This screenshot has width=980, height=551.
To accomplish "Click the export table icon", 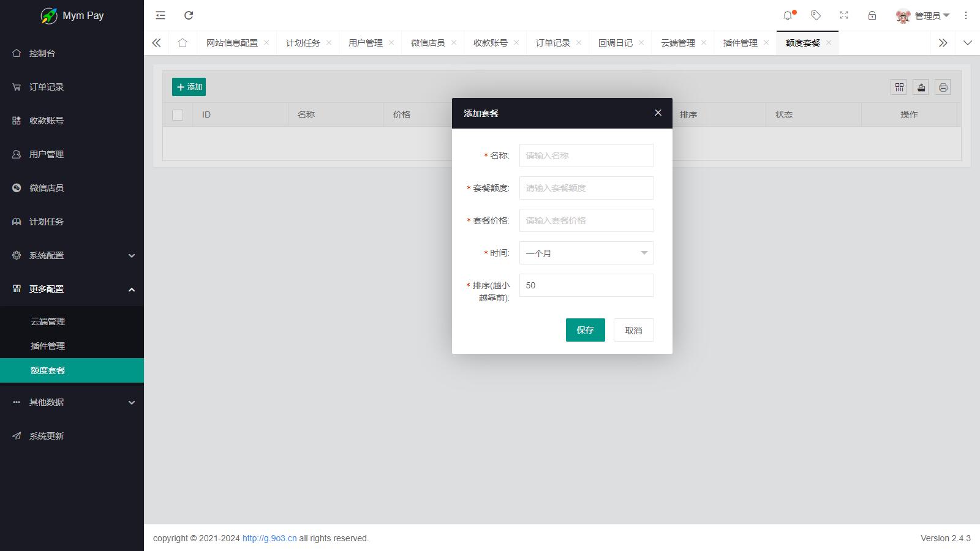I will click(921, 88).
